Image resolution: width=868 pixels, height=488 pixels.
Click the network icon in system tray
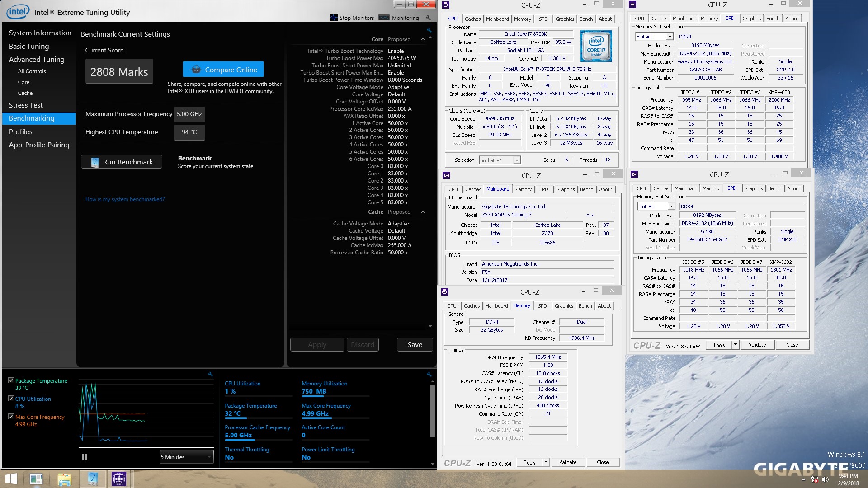815,479
